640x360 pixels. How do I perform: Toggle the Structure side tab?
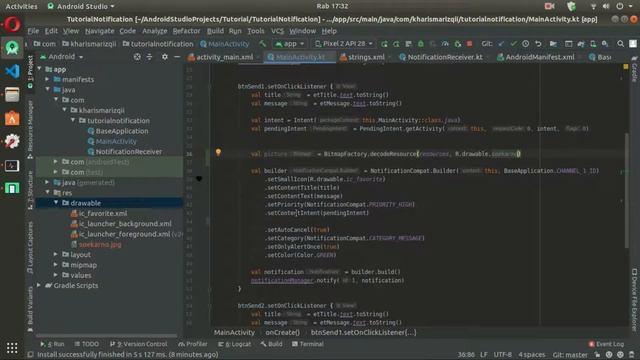click(x=30, y=191)
